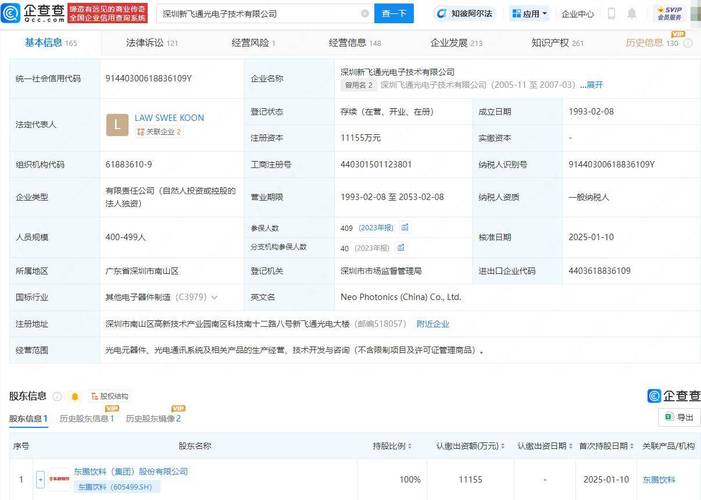Click info icon beside 历史信息 tab

pos(688,43)
